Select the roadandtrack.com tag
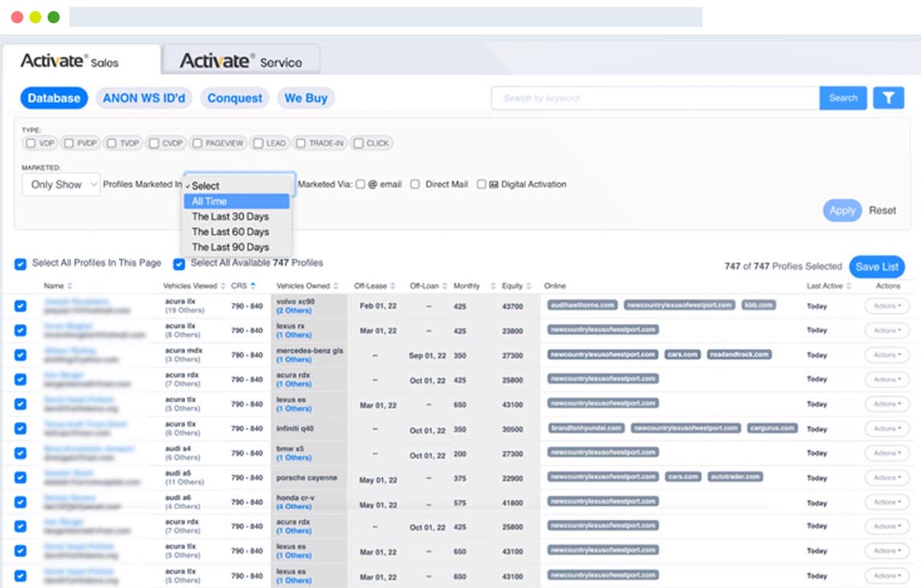The image size is (921, 588). [x=740, y=354]
